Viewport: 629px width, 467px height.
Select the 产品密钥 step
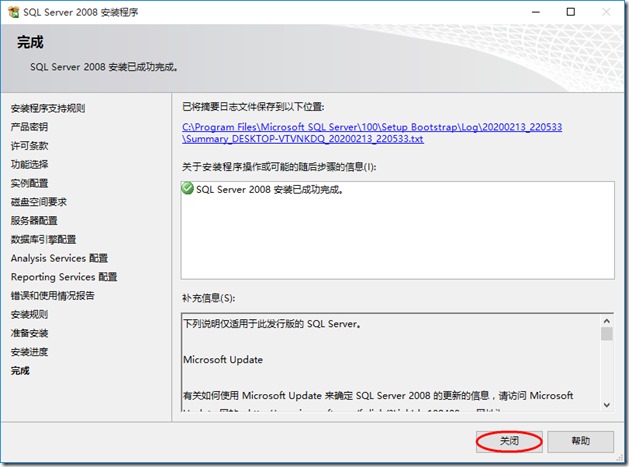(x=29, y=127)
